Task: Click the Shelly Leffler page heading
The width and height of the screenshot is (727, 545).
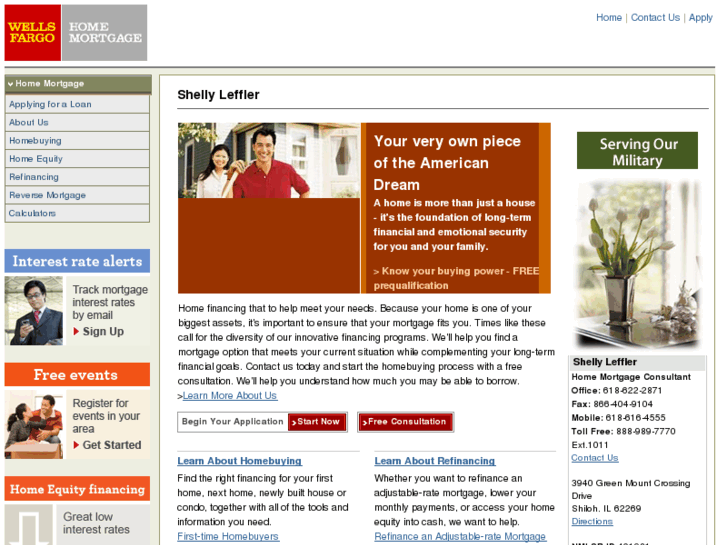Action: pos(218,95)
